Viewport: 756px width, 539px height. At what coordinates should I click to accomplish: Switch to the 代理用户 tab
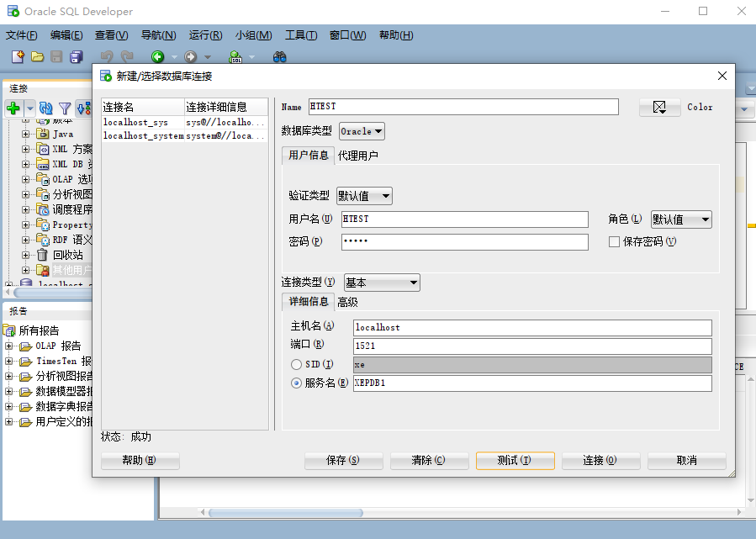pyautogui.click(x=357, y=156)
